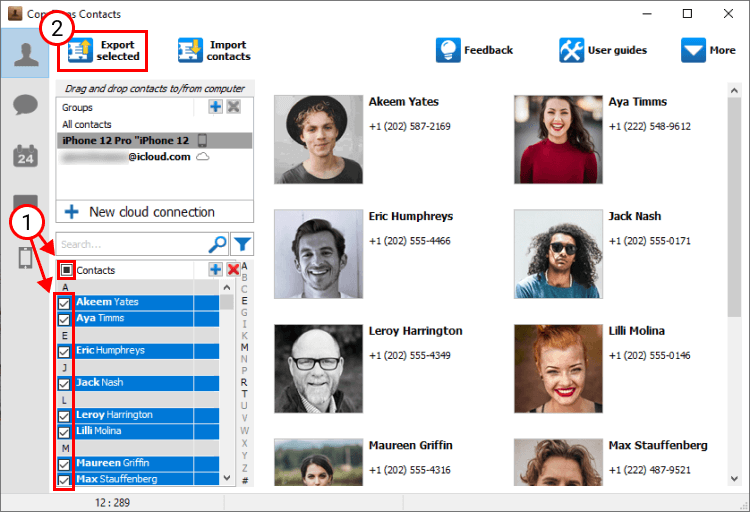Switch to Contacts sidebar section icon
This screenshot has height=512, width=750.
click(25, 54)
